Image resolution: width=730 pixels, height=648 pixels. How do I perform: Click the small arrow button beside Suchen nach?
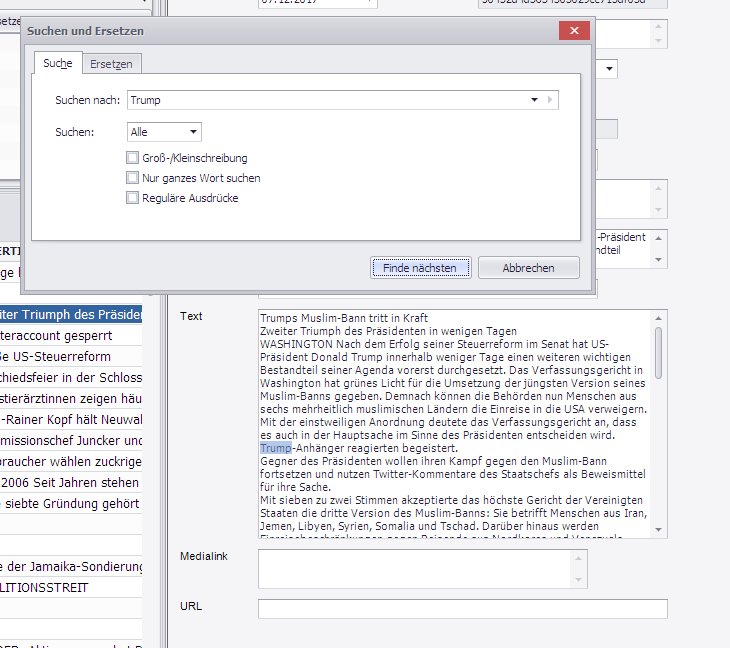[551, 100]
